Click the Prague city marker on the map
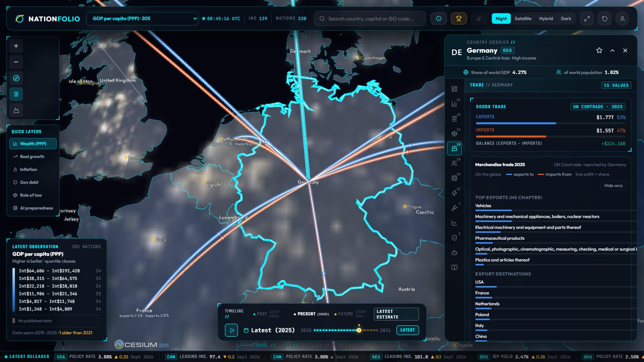Viewport: 644px width, 362px height. tap(405, 206)
